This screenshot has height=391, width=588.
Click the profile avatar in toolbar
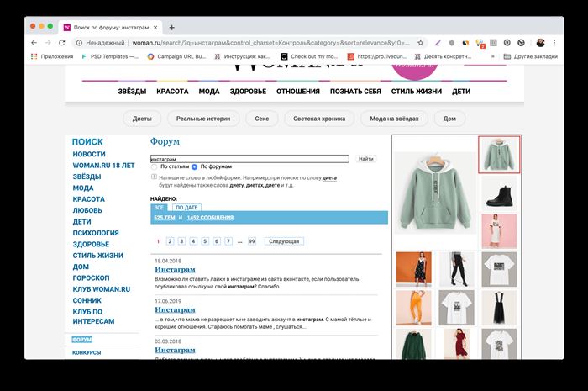(540, 43)
